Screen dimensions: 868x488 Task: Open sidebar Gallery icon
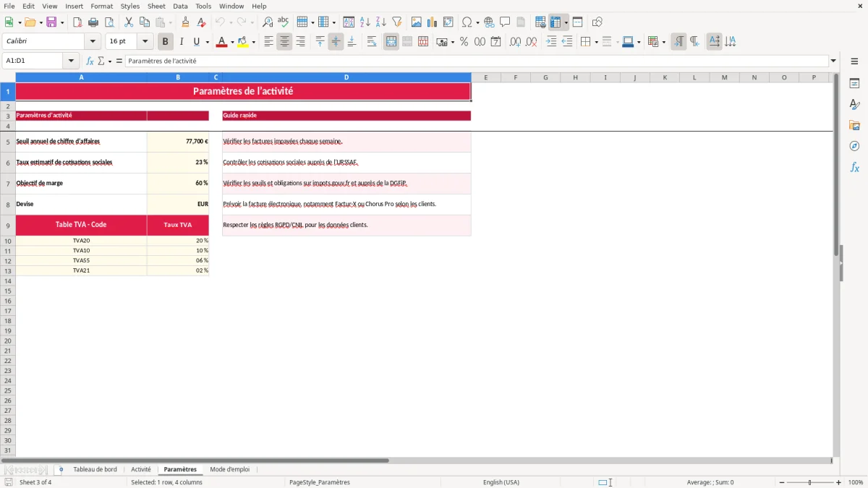click(854, 126)
